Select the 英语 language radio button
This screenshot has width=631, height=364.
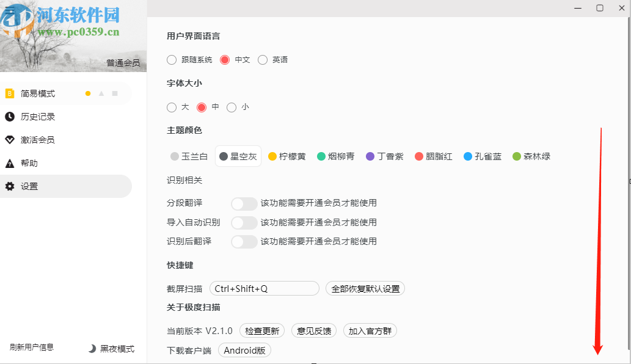tap(263, 60)
